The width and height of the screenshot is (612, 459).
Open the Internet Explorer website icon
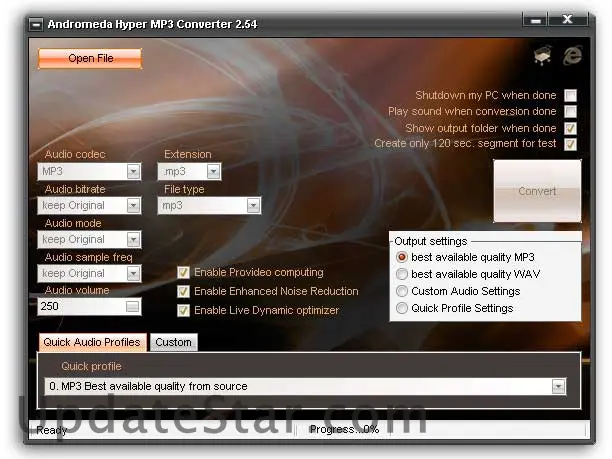(573, 55)
